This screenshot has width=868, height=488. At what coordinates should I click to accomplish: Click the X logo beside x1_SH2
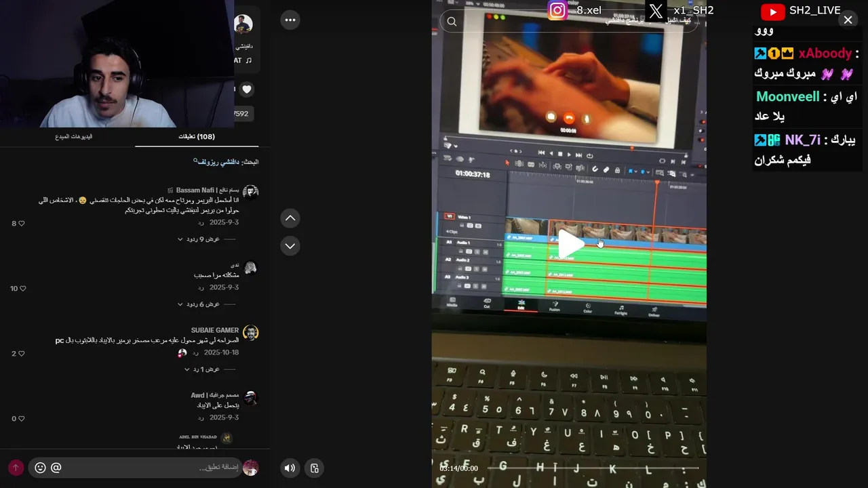point(656,11)
